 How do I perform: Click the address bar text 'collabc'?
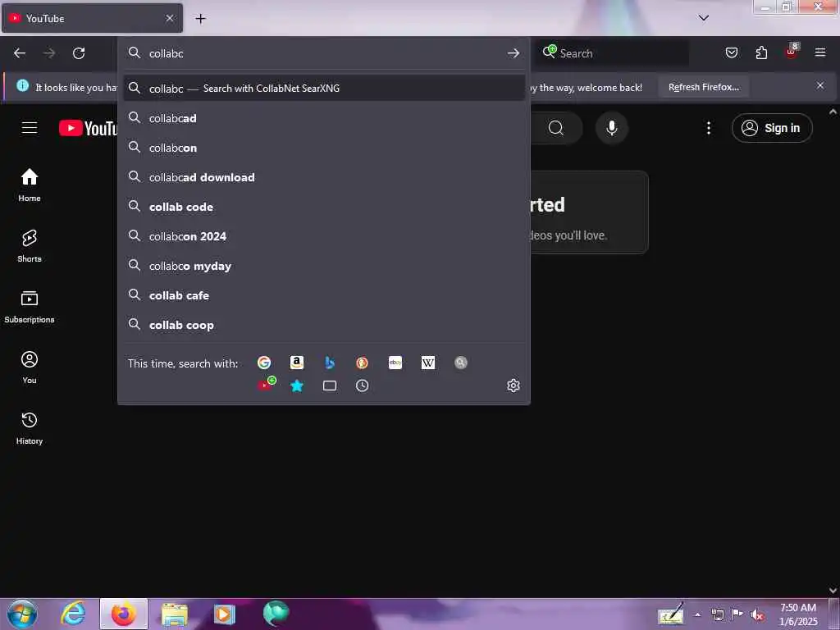[166, 53]
